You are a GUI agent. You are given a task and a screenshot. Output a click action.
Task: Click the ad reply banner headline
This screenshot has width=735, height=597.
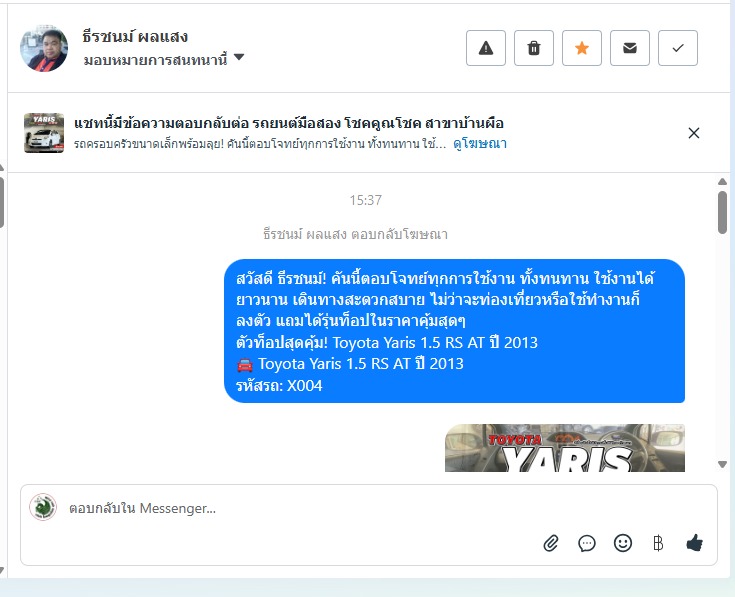(x=289, y=123)
